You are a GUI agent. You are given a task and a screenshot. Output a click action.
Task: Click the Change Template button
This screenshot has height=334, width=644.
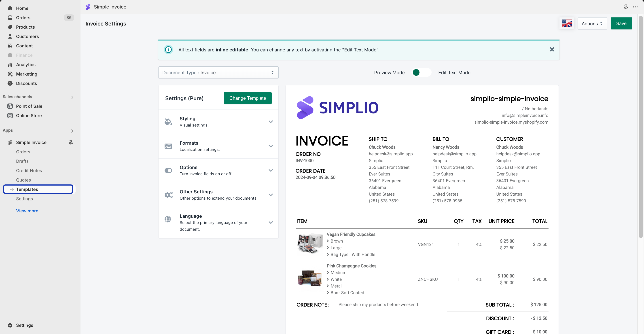tap(248, 98)
